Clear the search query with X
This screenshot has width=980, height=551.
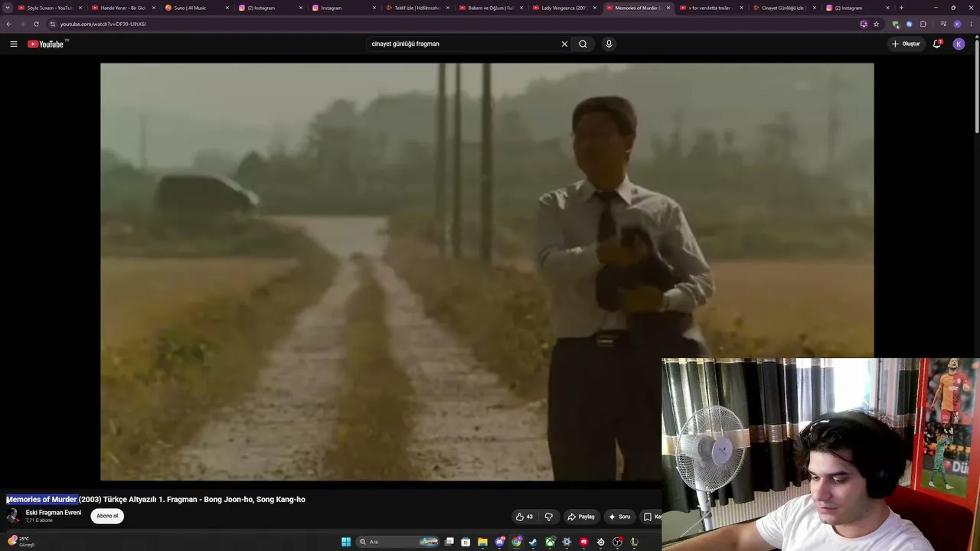point(564,44)
